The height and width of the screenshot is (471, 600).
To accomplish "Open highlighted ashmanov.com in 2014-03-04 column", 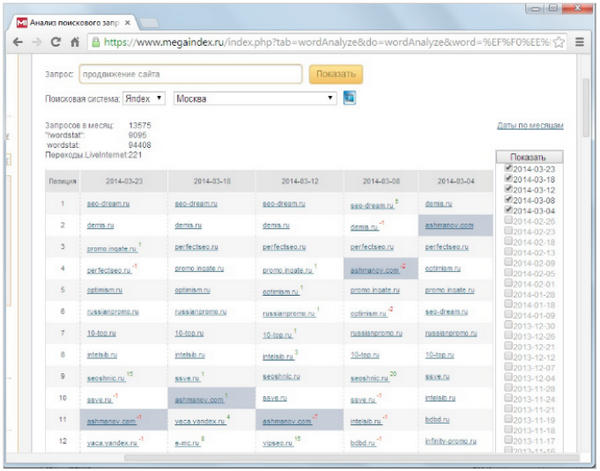I will (449, 226).
